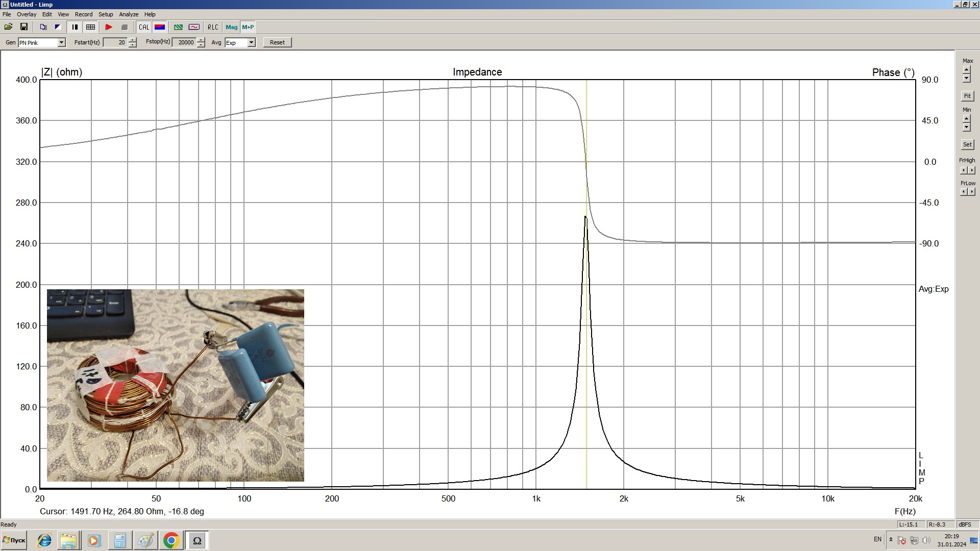Image resolution: width=980 pixels, height=551 pixels.
Task: Open the View menu
Action: point(63,14)
